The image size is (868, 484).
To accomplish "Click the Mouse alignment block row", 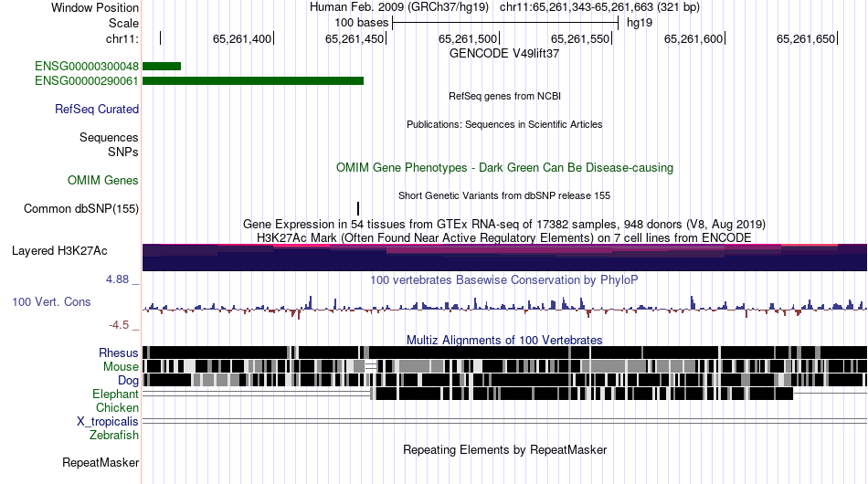I will click(505, 366).
